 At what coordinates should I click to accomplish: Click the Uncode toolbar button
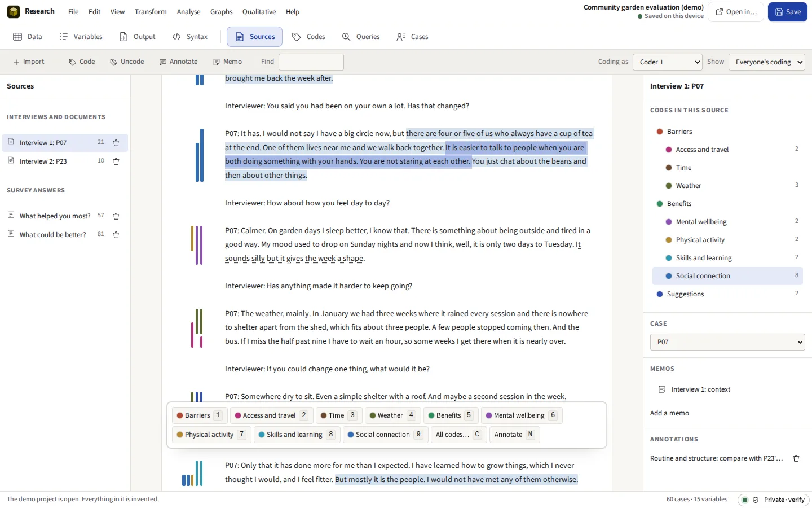click(127, 62)
